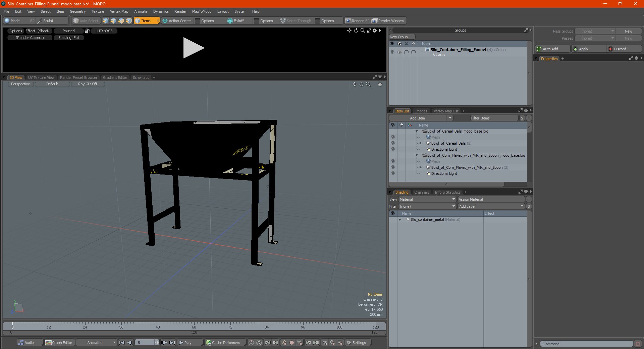Open the Vertex Map menu
This screenshot has width=644, height=349.
(119, 11)
